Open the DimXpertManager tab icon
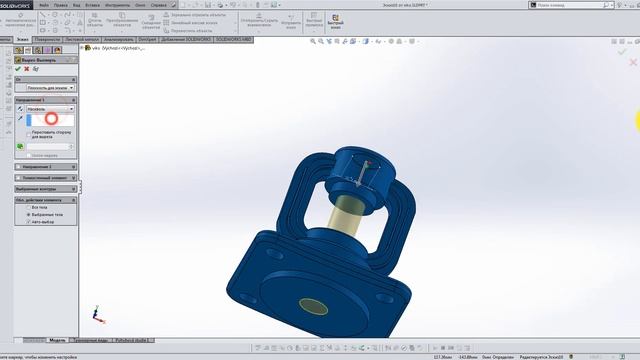This screenshot has width=640, height=360. (47, 50)
